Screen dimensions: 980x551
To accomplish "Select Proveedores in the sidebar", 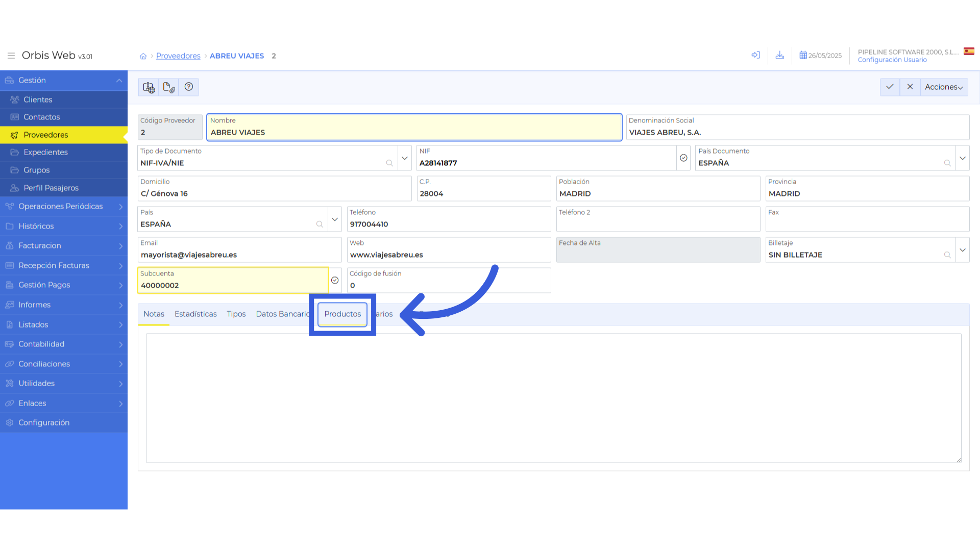I will pos(64,135).
